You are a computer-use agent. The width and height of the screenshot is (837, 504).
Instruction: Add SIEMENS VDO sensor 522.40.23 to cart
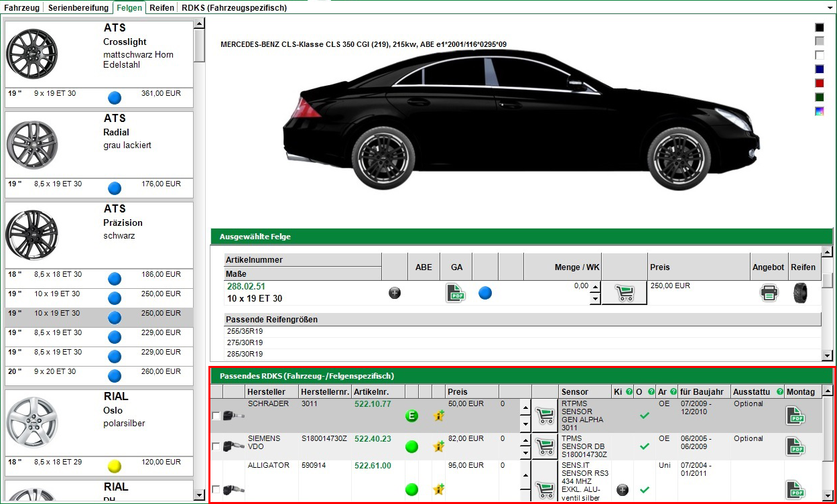(x=545, y=446)
